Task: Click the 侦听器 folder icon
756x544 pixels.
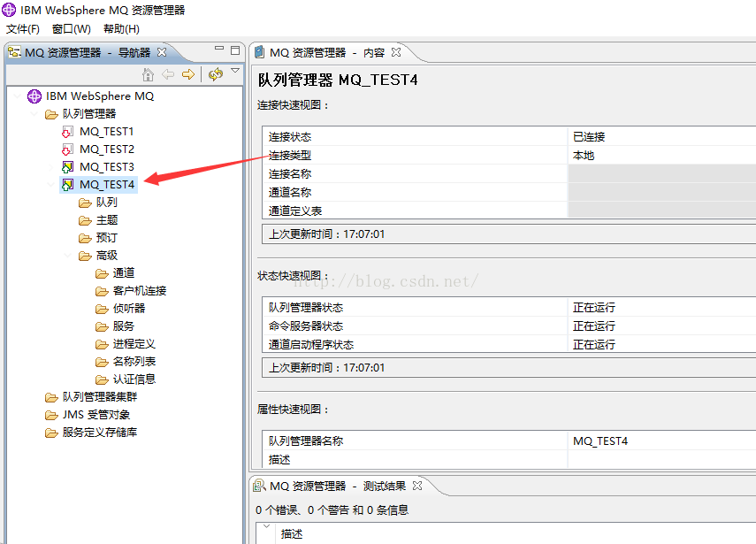Action: coord(102,309)
